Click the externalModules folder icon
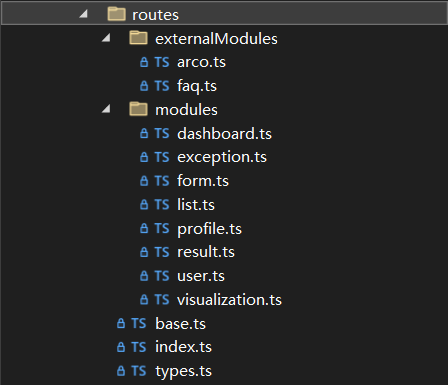Screen dimensions: 448x385 click(138, 38)
